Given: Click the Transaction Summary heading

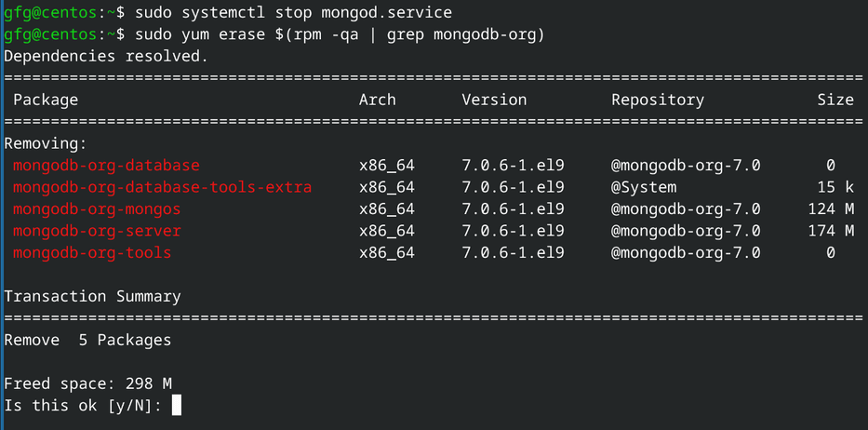Looking at the screenshot, I should click(x=92, y=296).
